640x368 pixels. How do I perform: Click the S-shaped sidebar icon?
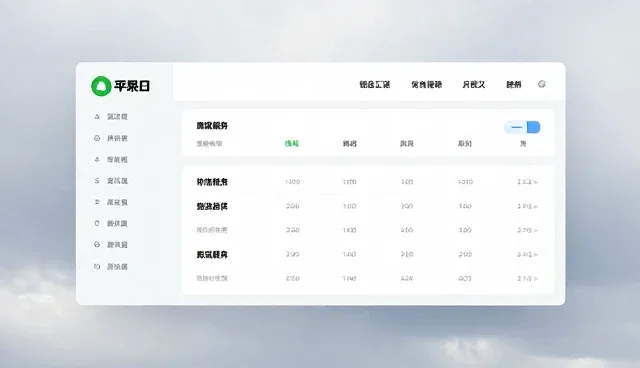[x=97, y=181]
